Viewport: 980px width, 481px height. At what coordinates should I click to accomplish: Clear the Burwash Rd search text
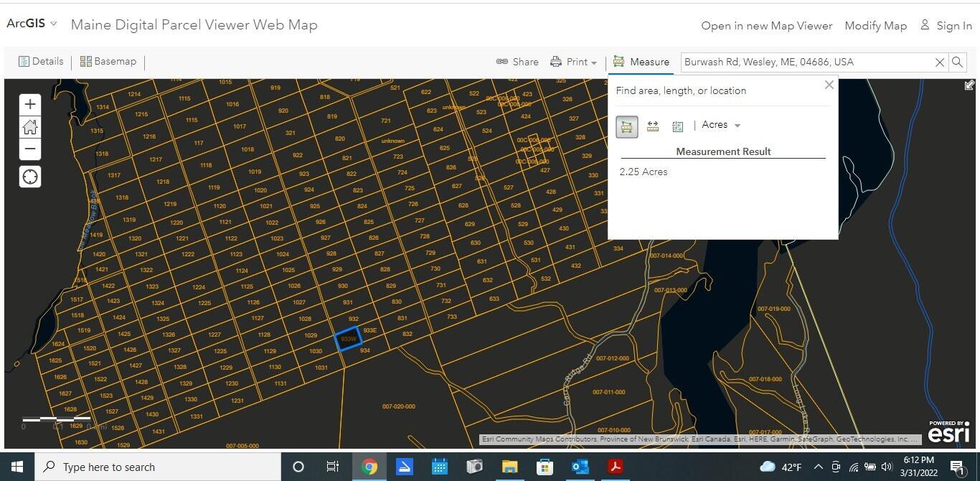point(939,62)
